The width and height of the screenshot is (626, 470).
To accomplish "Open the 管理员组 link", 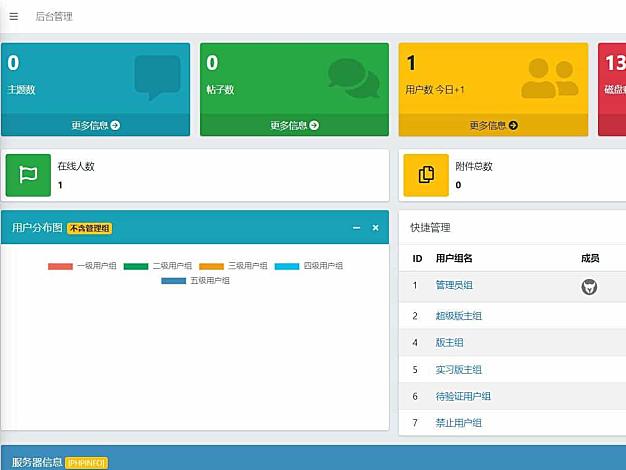I will tap(454, 285).
